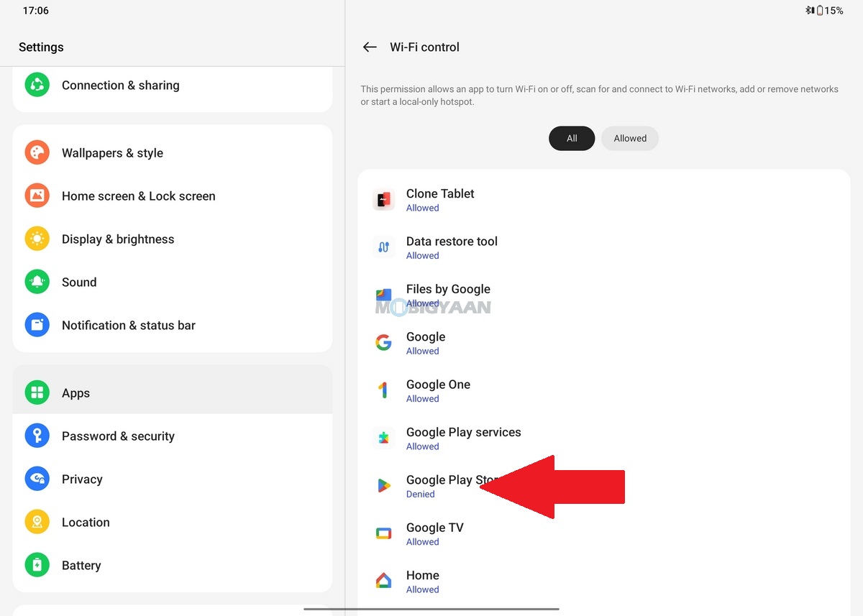The height and width of the screenshot is (616, 863).
Task: Tap the battery indicator in status bar
Action: click(820, 11)
